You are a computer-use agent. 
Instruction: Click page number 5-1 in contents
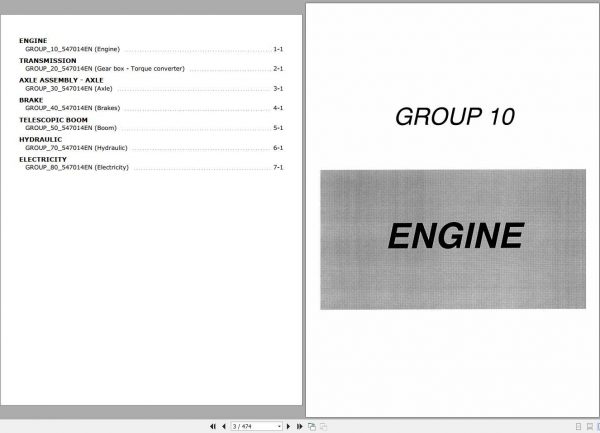click(x=278, y=128)
